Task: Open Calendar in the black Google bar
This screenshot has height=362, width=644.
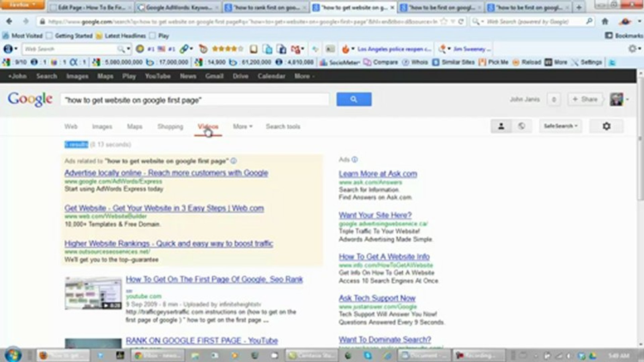Action: (x=271, y=76)
